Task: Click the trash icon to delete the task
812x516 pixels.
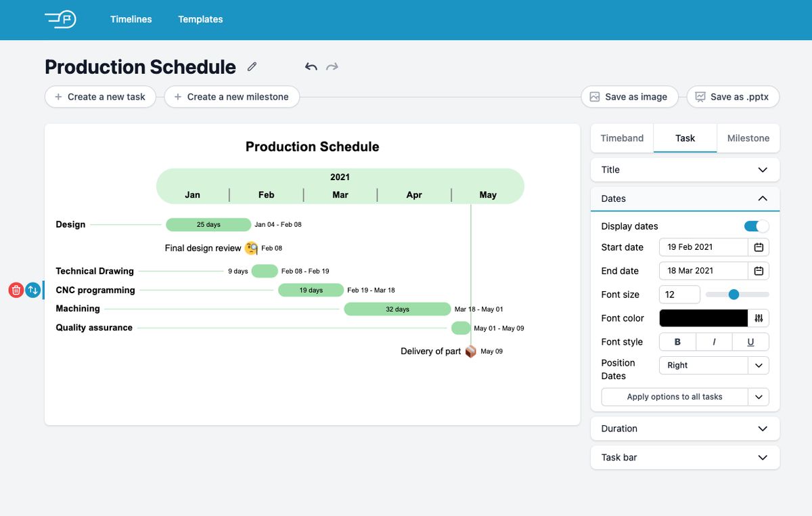Action: [16, 290]
